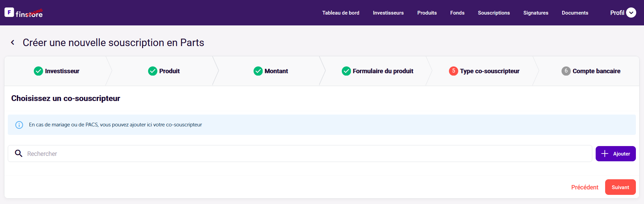Click the green checkmark beside Produit
Image resolution: width=644 pixels, height=204 pixels.
(x=152, y=71)
